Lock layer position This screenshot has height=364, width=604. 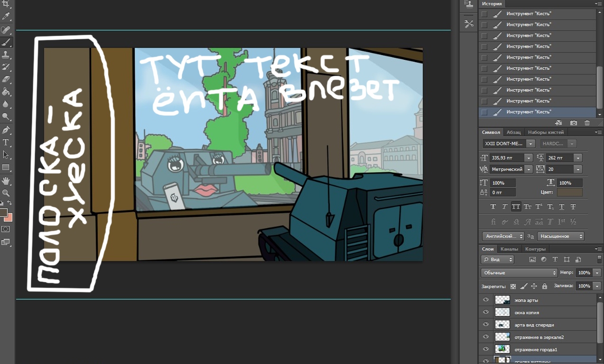(x=534, y=286)
